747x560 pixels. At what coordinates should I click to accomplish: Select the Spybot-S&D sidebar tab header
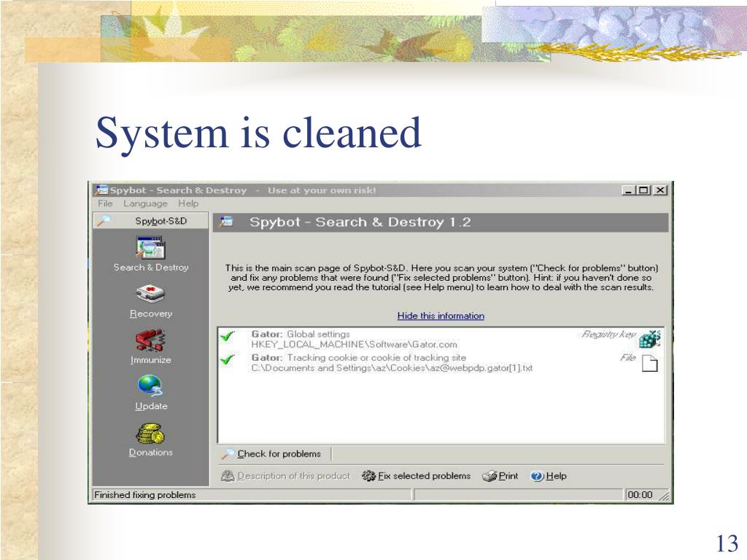click(x=151, y=221)
